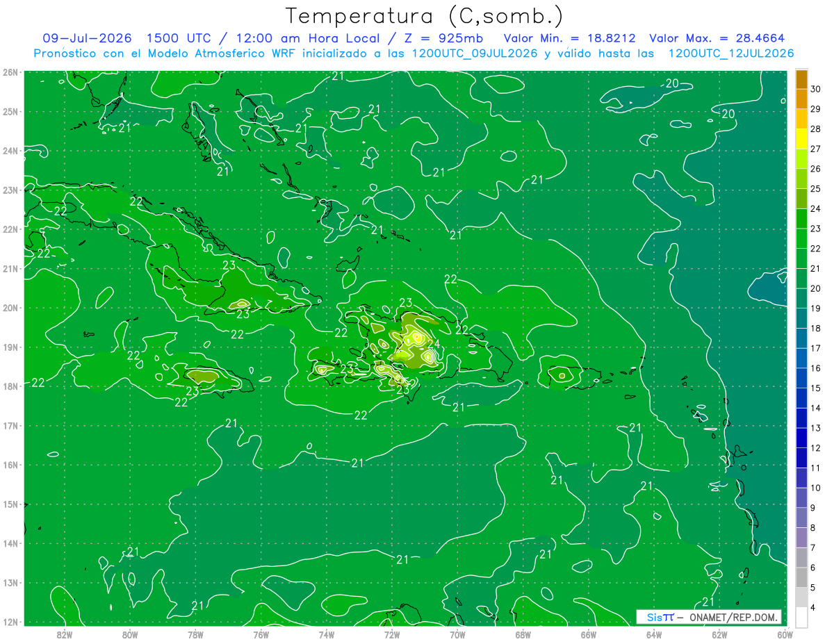Viewport: 834px width, 644px height.
Task: Select the date text "09-Jul-2026"
Action: [x=88, y=38]
